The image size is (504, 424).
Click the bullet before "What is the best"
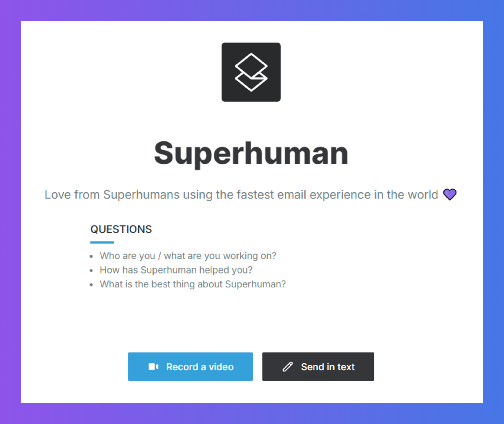pyautogui.click(x=91, y=285)
